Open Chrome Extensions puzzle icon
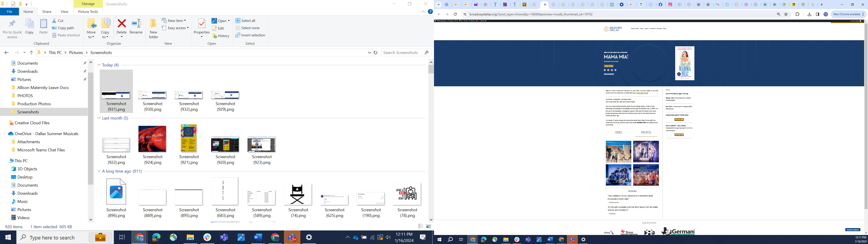Image resolution: width=868 pixels, height=244 pixels. (797, 14)
